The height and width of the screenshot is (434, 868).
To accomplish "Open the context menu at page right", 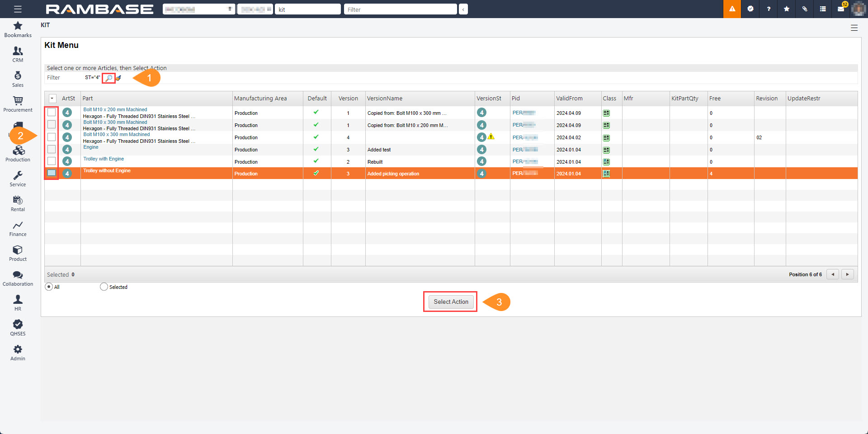I will point(854,28).
